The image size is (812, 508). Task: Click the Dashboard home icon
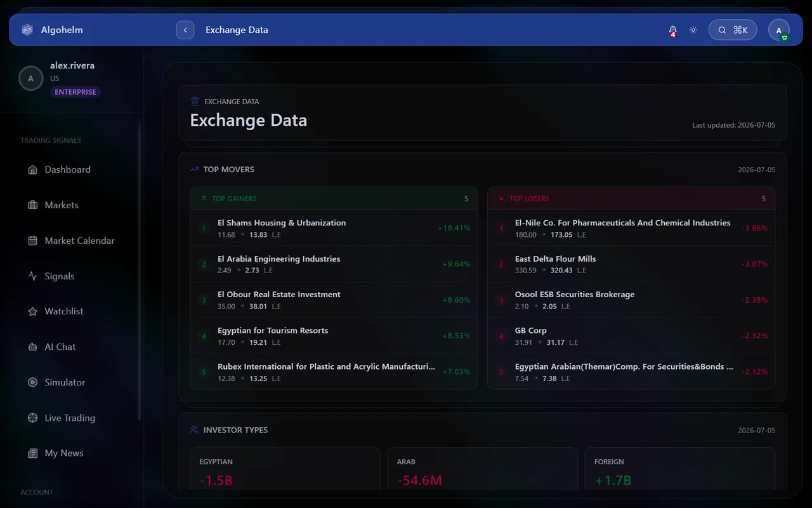pos(33,170)
